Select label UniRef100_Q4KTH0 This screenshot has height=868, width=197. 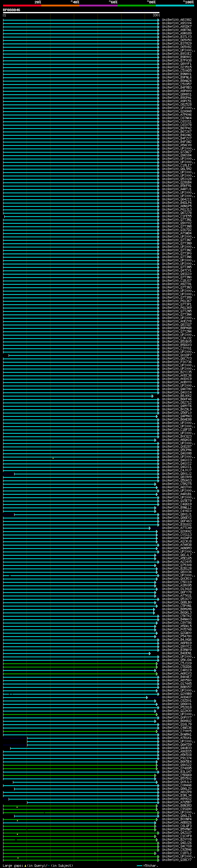pos(177,389)
